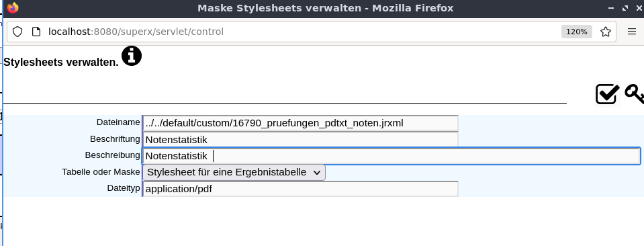Click inside the Beschreibung field containing Notenstatistik

pos(391,156)
